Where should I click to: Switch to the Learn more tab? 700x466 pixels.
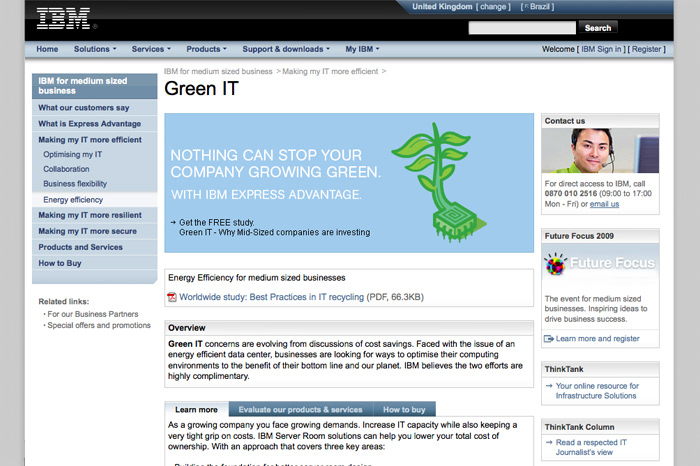tap(196, 409)
